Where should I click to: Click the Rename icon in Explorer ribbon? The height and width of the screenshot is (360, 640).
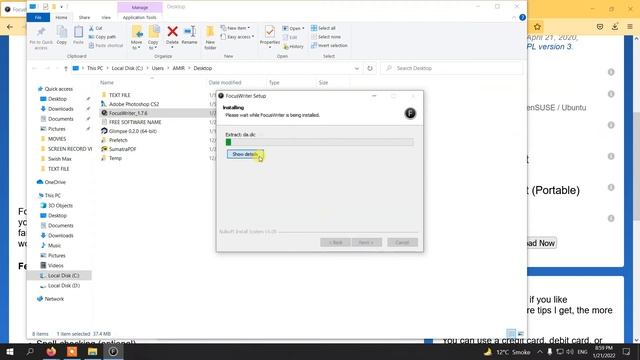point(189,35)
